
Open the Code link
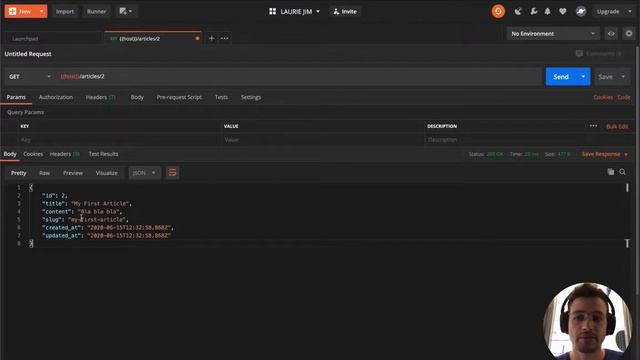coord(624,97)
